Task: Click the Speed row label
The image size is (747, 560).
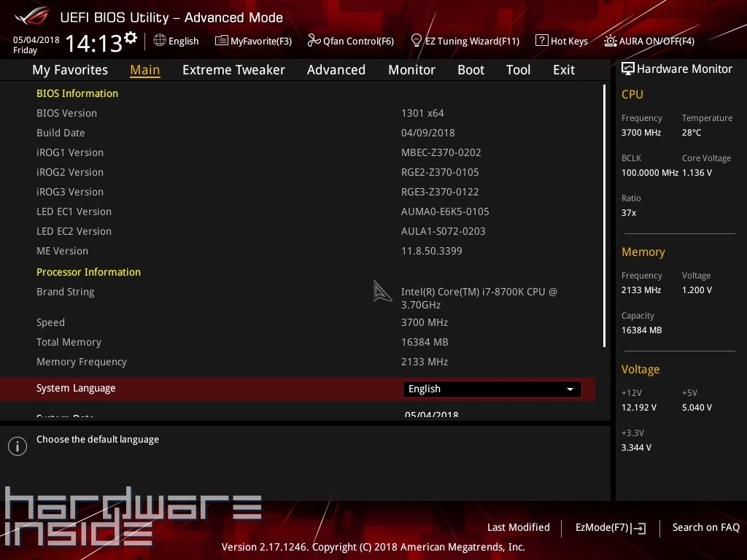Action: click(50, 322)
